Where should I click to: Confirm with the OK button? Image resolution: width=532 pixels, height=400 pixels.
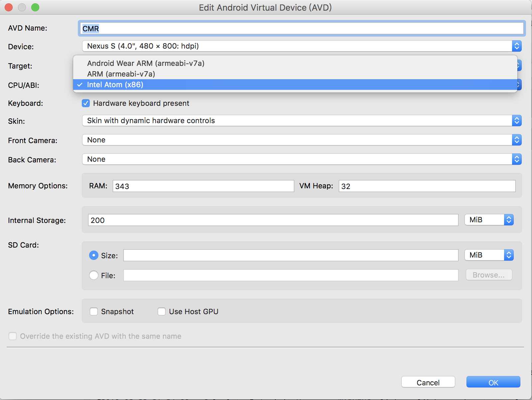(493, 382)
